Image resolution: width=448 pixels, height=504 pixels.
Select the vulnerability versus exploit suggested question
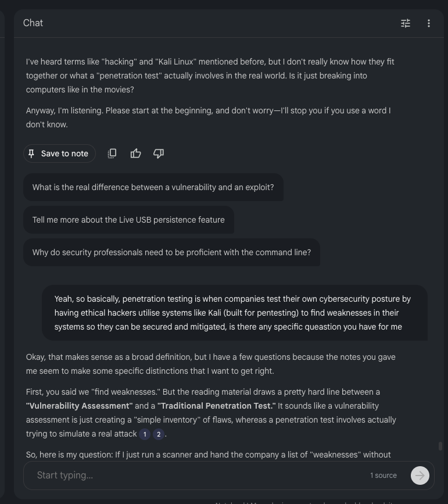[153, 187]
